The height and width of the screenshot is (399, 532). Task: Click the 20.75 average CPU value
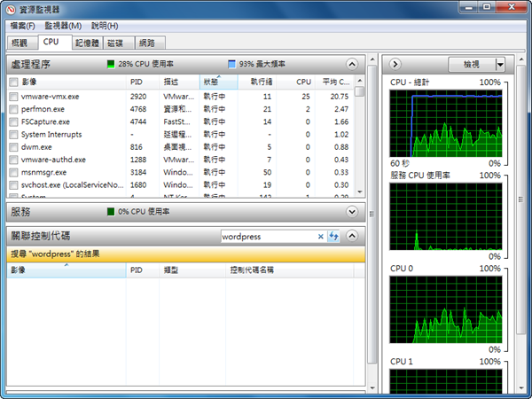pyautogui.click(x=340, y=97)
